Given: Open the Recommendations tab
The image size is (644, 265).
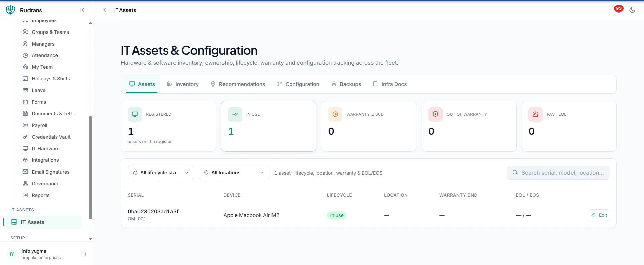Looking at the screenshot, I should point(238,84).
